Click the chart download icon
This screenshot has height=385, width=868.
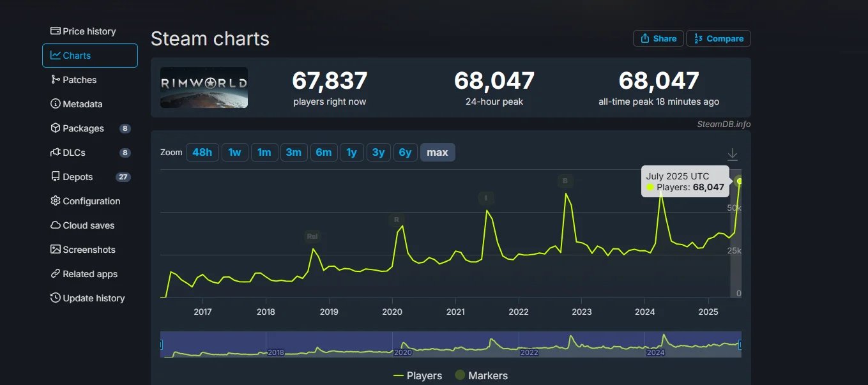733,154
